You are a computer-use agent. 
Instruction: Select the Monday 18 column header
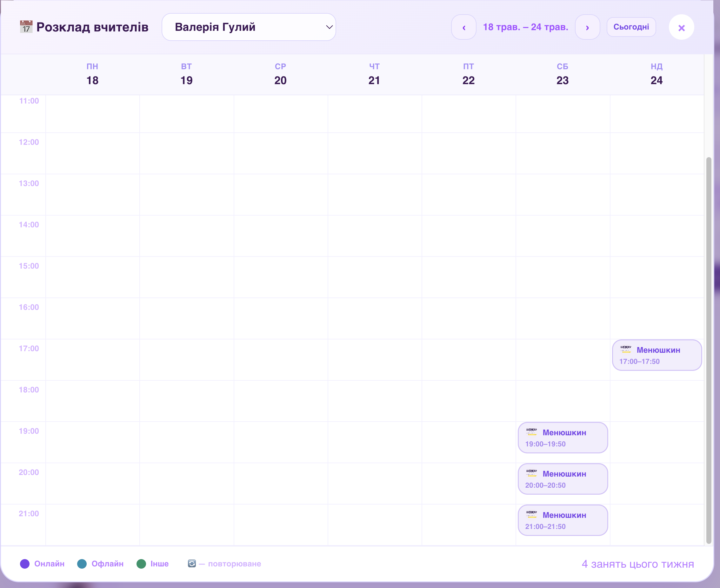(92, 74)
